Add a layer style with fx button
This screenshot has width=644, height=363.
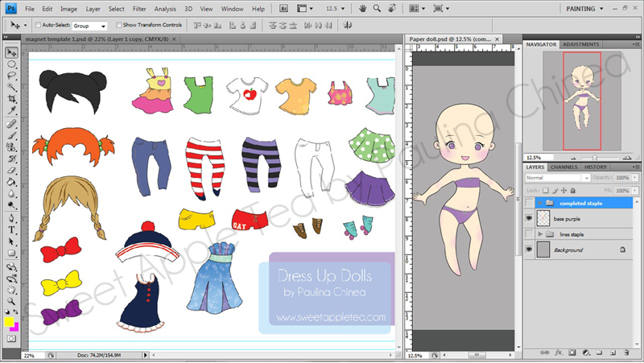(x=559, y=353)
